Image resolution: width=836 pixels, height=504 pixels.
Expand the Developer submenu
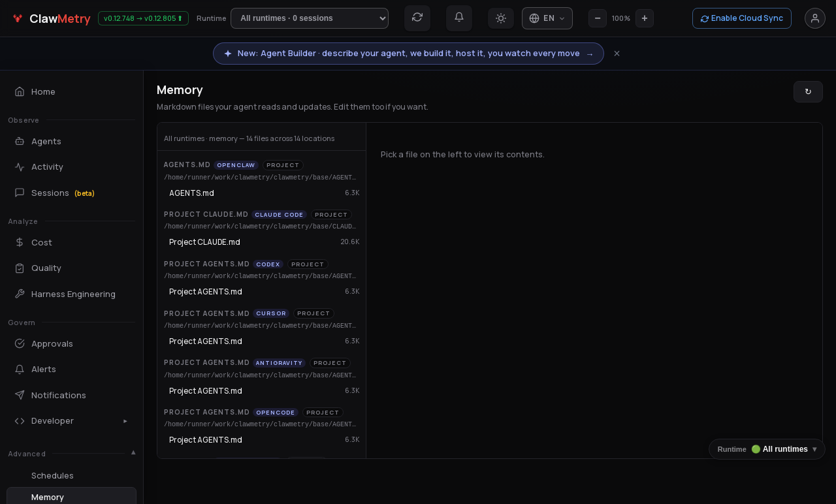click(71, 420)
